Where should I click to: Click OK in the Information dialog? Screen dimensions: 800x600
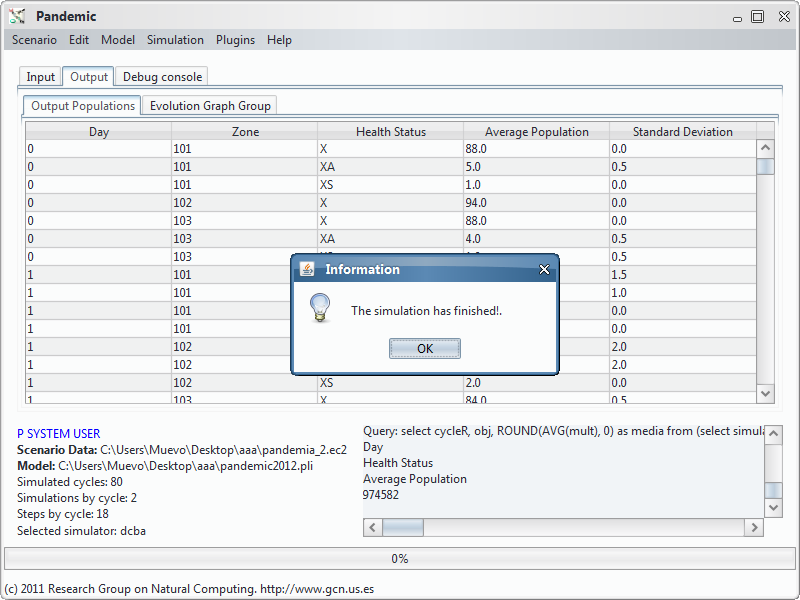coord(424,348)
